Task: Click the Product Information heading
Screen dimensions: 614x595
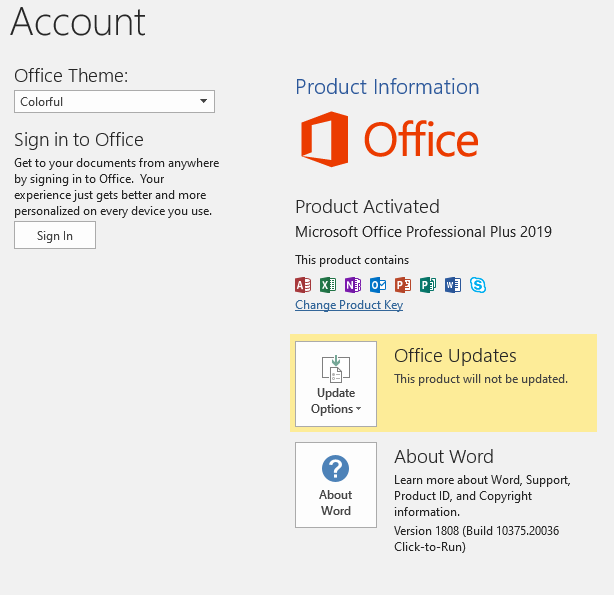Action: [387, 87]
